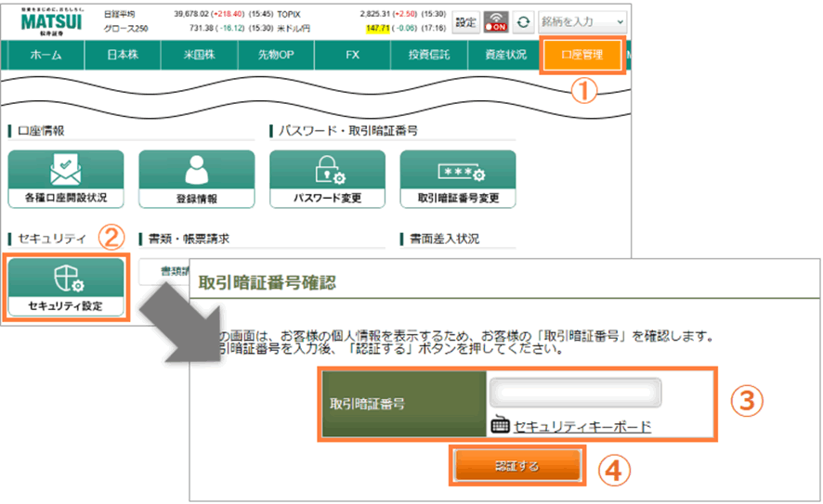823x504 pixels.
Task: Open the セキュリティ設定 shield tile
Action: click(x=66, y=288)
